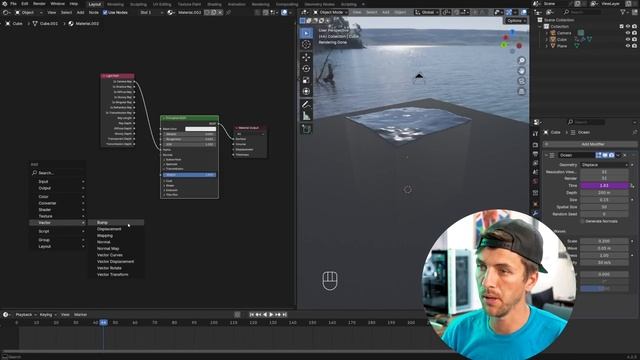The height and width of the screenshot is (360, 640).
Task: Open the Object Mode dropdown in viewport header
Action: pyautogui.click(x=330, y=13)
